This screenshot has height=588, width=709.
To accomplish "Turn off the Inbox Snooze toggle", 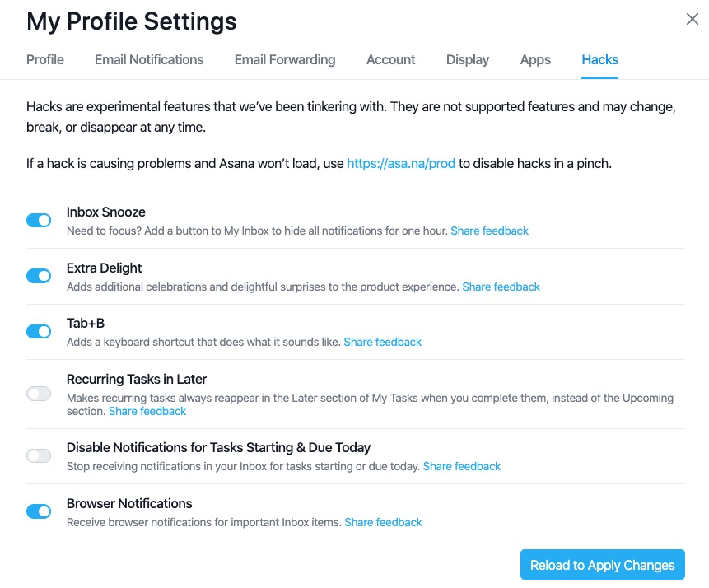I will (39, 221).
